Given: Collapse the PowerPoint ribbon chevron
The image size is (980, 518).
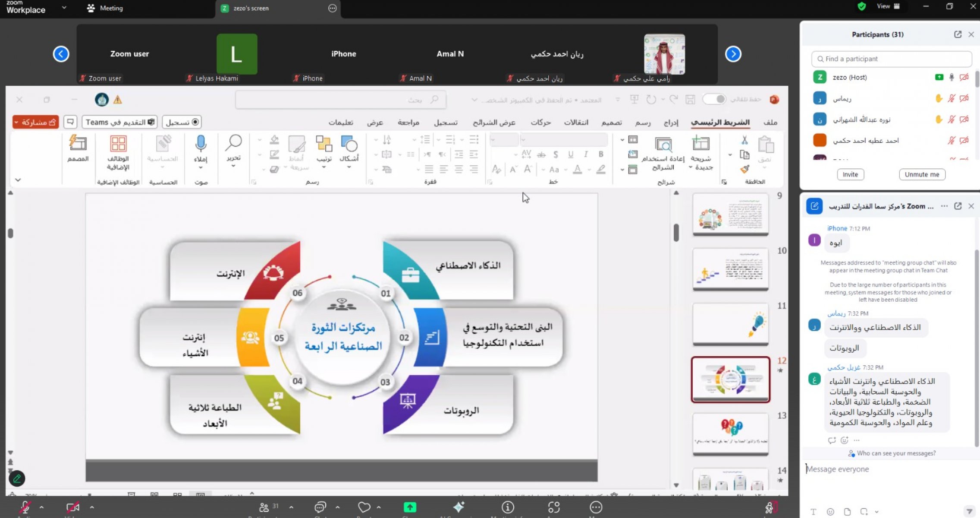Looking at the screenshot, I should pos(18,180).
